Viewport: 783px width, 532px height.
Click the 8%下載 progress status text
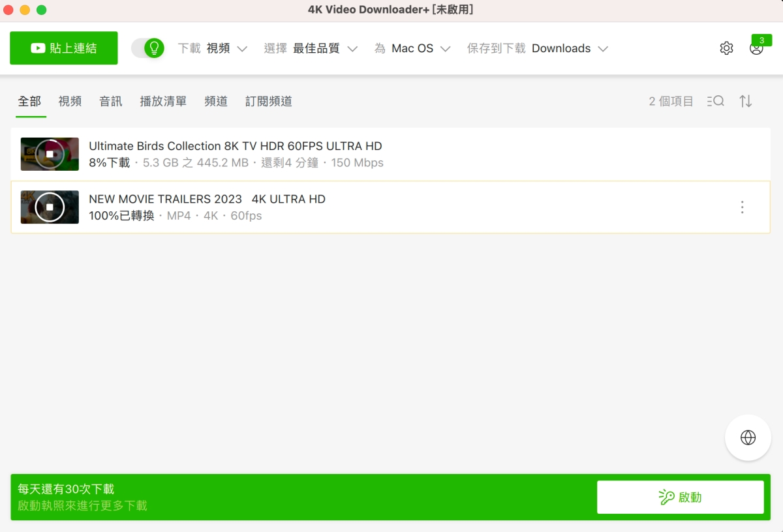(x=110, y=163)
